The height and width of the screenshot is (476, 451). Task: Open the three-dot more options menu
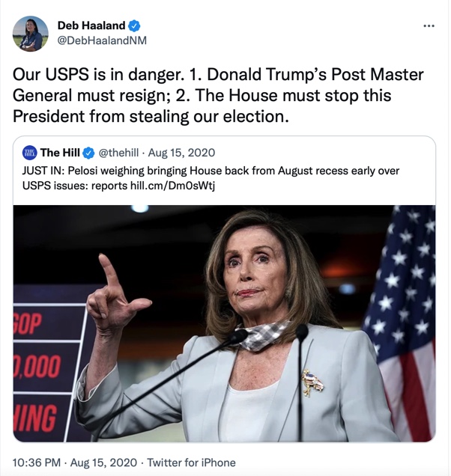pos(429,25)
